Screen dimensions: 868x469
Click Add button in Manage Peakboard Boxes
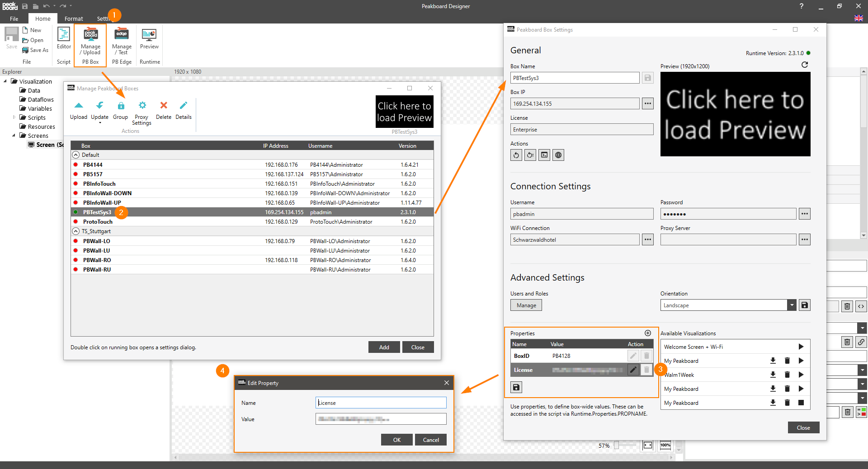coord(384,347)
